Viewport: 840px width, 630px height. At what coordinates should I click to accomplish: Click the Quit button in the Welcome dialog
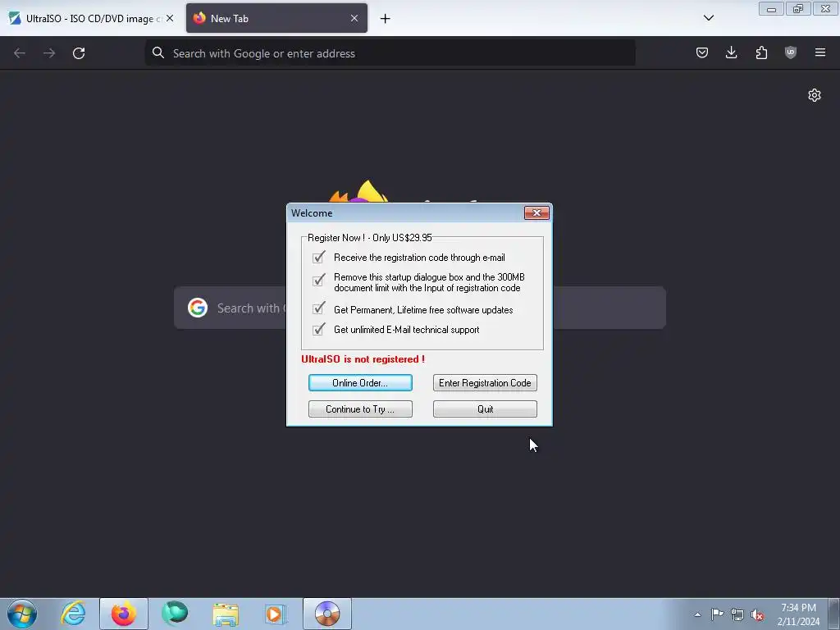click(485, 409)
